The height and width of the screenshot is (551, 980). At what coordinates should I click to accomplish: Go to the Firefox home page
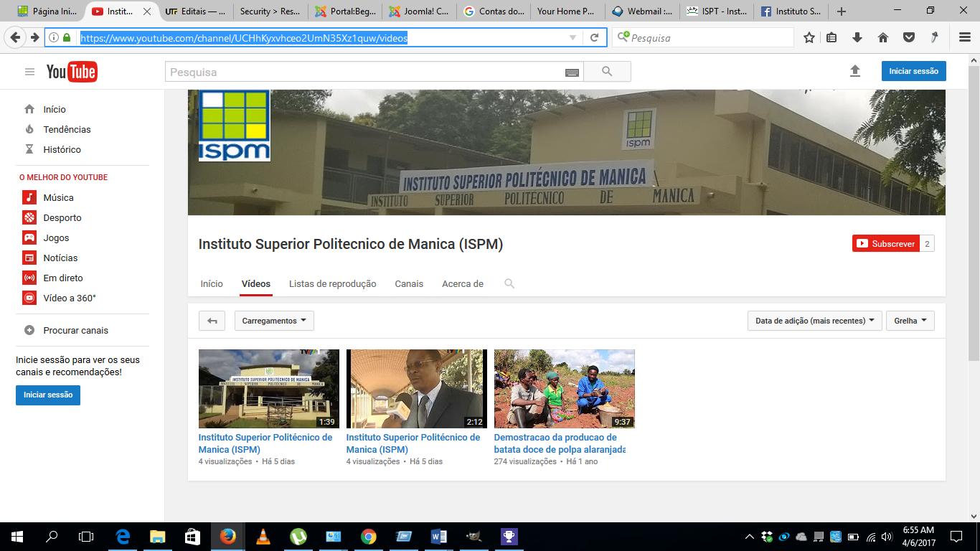883,37
